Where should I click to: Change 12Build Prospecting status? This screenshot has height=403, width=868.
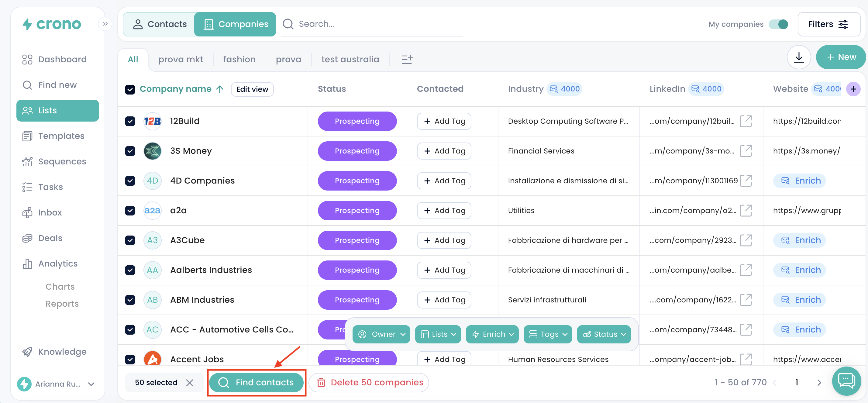point(357,121)
